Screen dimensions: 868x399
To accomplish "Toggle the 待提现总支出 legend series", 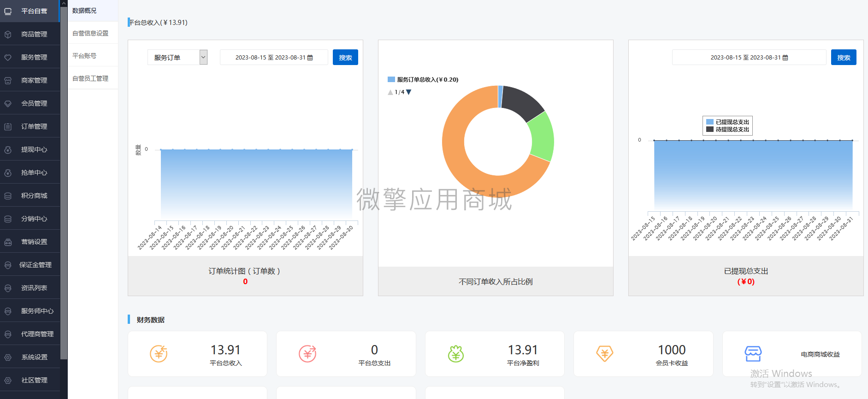I will 728,129.
